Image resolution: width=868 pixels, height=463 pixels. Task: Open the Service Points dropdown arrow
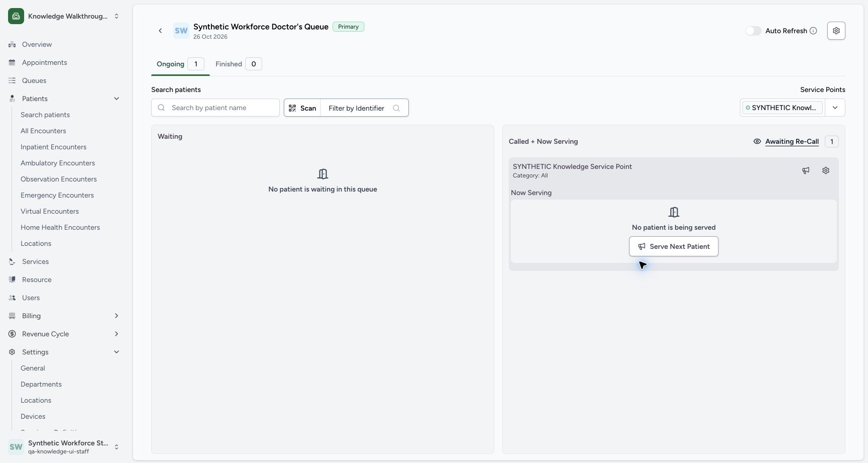click(835, 108)
